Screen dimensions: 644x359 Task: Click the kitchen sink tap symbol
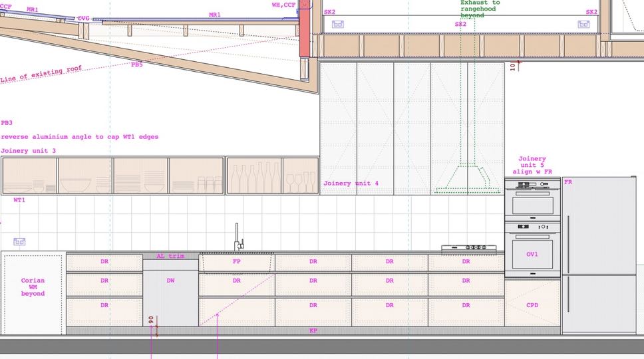coord(236,238)
